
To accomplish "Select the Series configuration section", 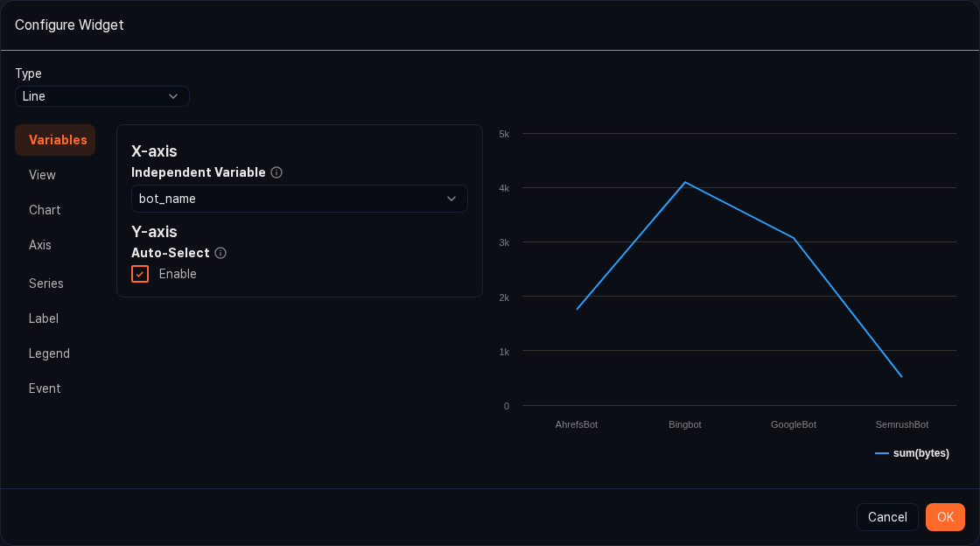I will tap(45, 283).
